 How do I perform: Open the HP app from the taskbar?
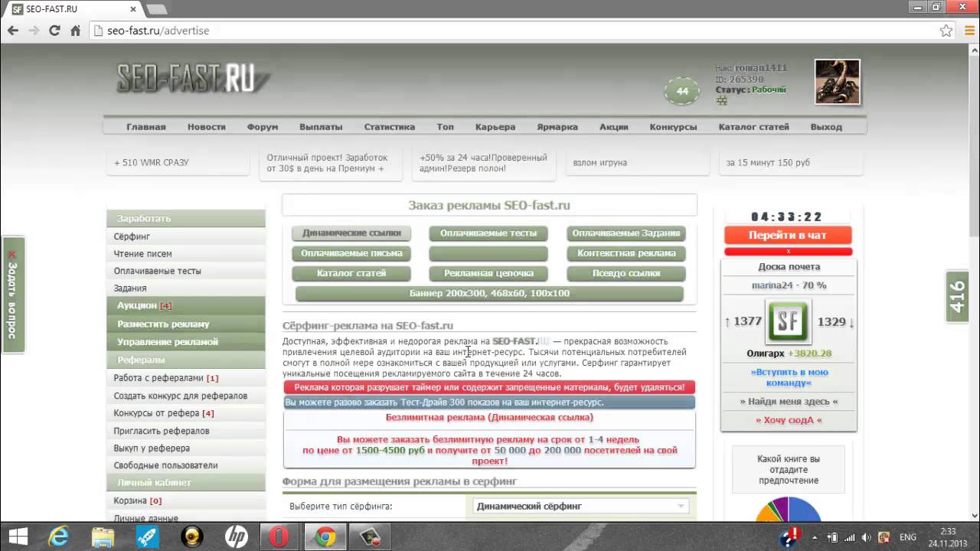click(x=236, y=536)
